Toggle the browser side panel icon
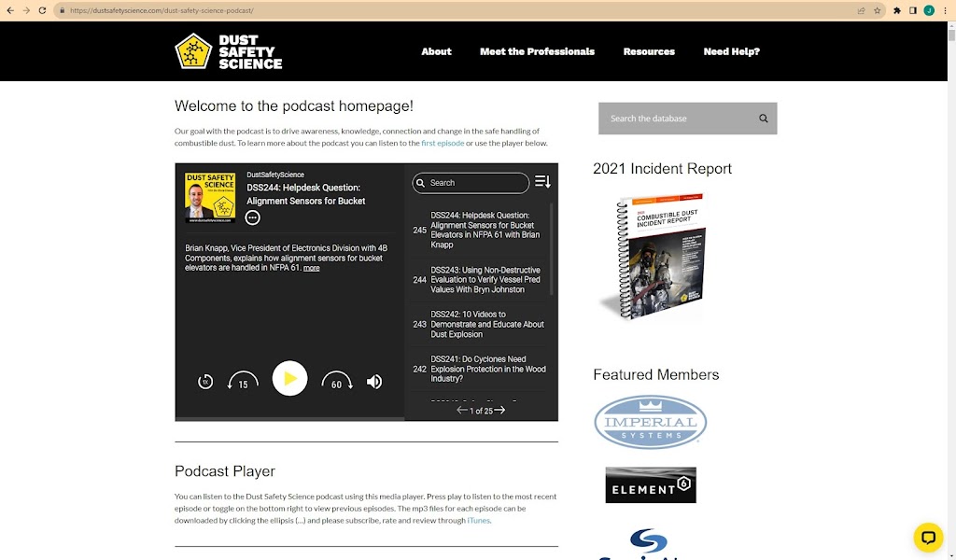This screenshot has height=560, width=956. [913, 10]
